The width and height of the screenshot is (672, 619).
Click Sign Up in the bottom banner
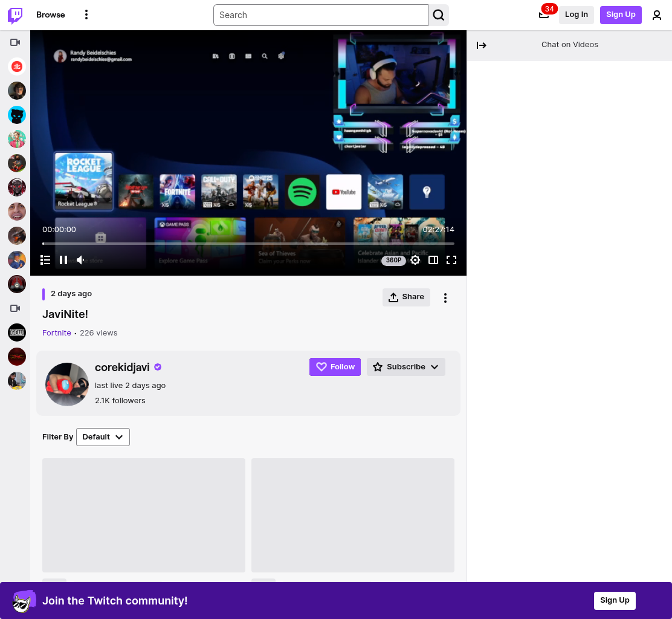[615, 601]
